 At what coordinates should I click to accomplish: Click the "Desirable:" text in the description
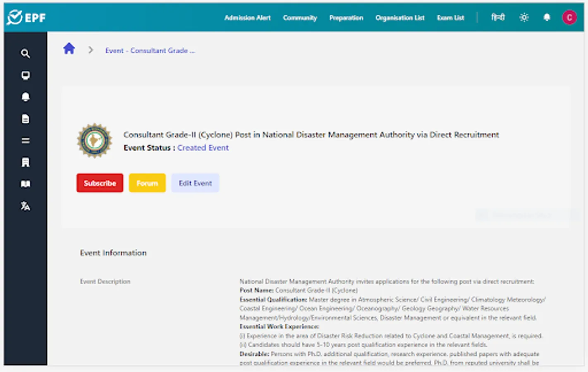(254, 354)
